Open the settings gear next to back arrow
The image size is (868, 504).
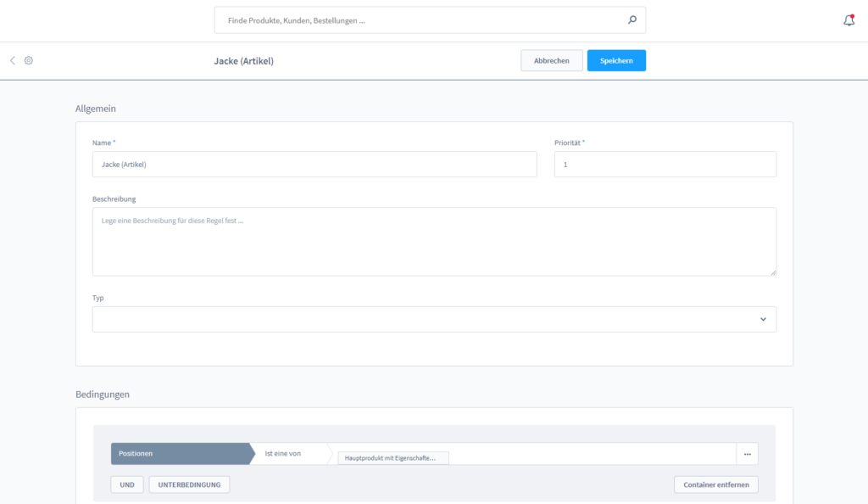(x=29, y=61)
